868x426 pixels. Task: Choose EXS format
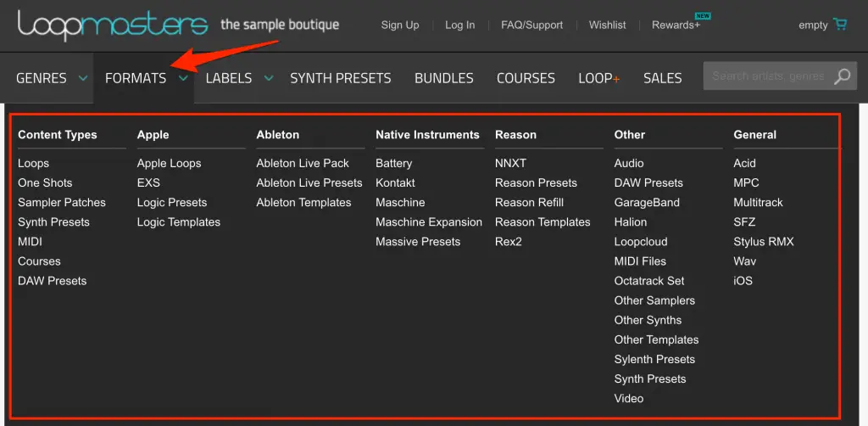(x=148, y=182)
